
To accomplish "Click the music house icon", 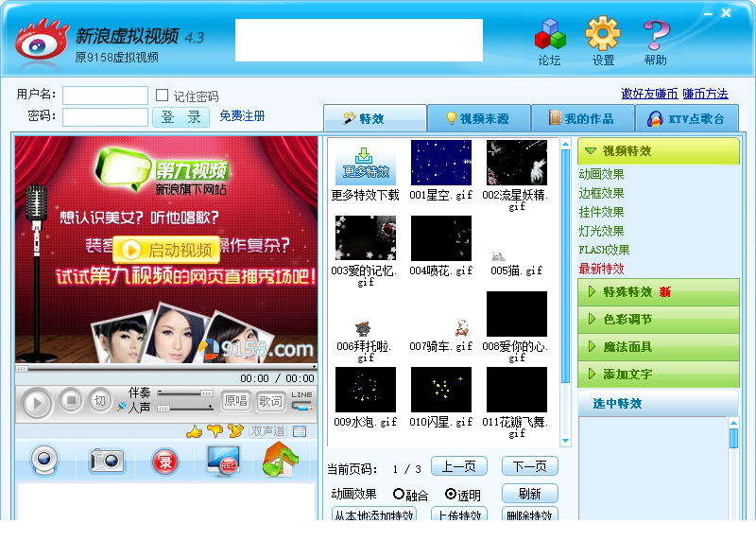I will 280,460.
